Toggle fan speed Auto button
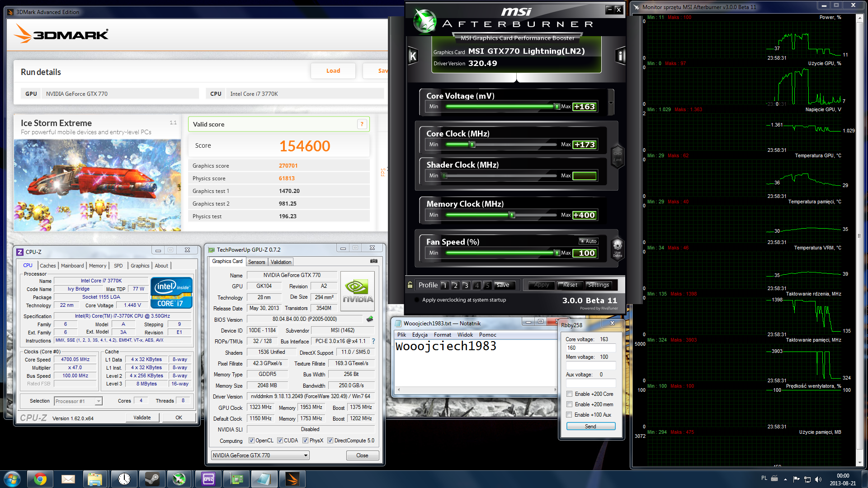Viewport: 868px width, 488px height. 589,241
